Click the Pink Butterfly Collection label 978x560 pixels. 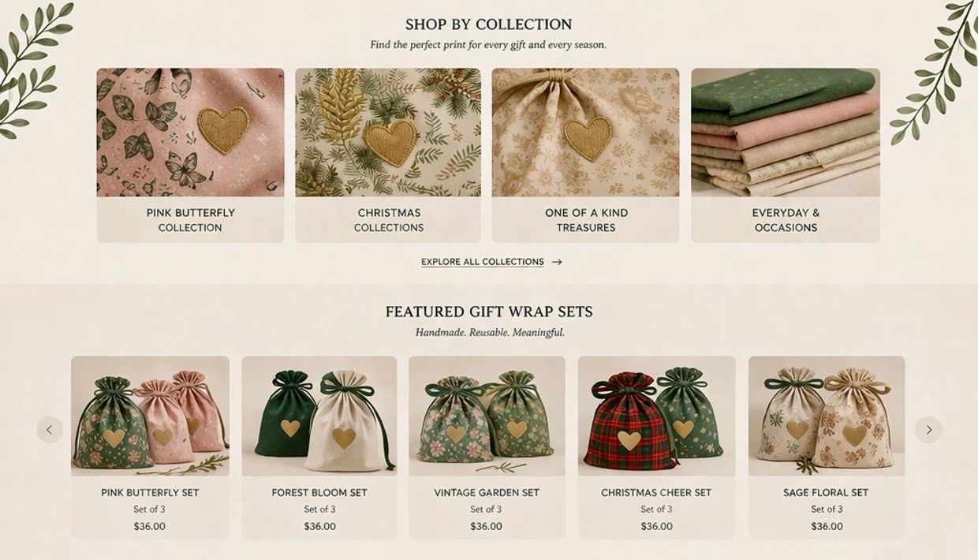(190, 220)
